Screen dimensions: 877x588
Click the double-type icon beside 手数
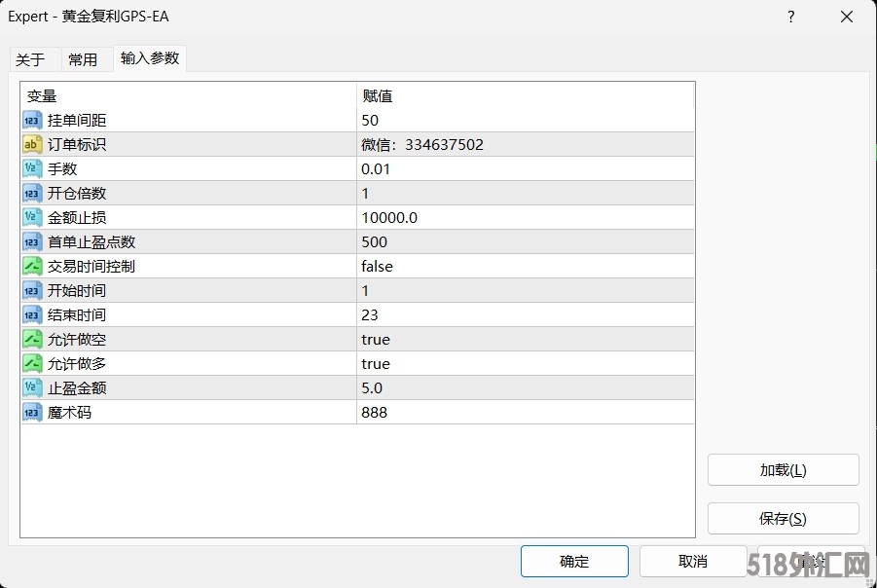(32, 169)
